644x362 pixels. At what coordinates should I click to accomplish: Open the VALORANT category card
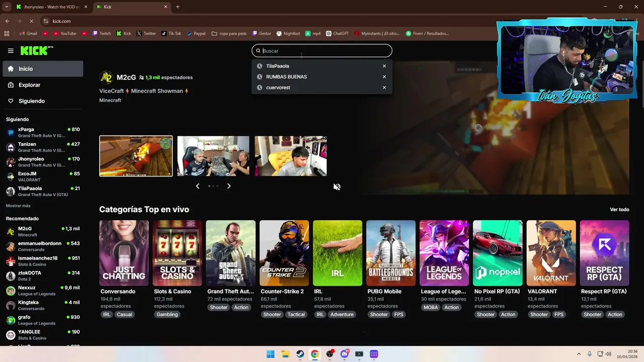click(x=551, y=253)
